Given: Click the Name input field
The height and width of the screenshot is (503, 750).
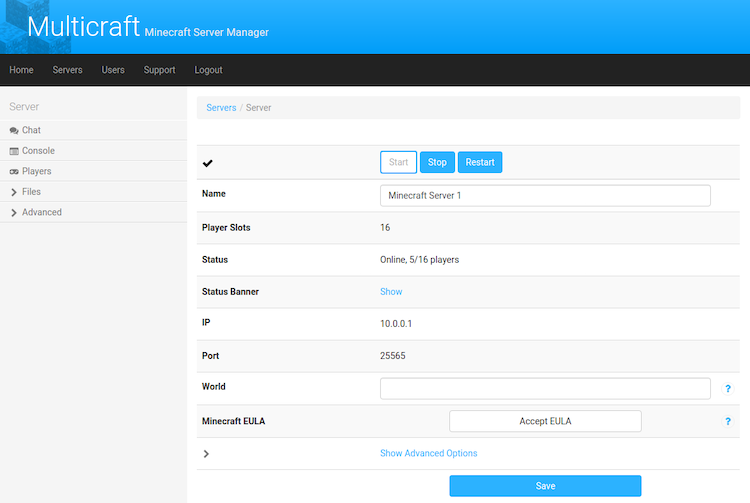Looking at the screenshot, I should (545, 196).
